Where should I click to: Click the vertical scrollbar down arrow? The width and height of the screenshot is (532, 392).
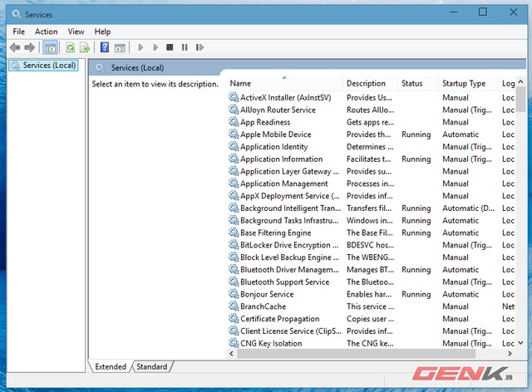tap(521, 343)
